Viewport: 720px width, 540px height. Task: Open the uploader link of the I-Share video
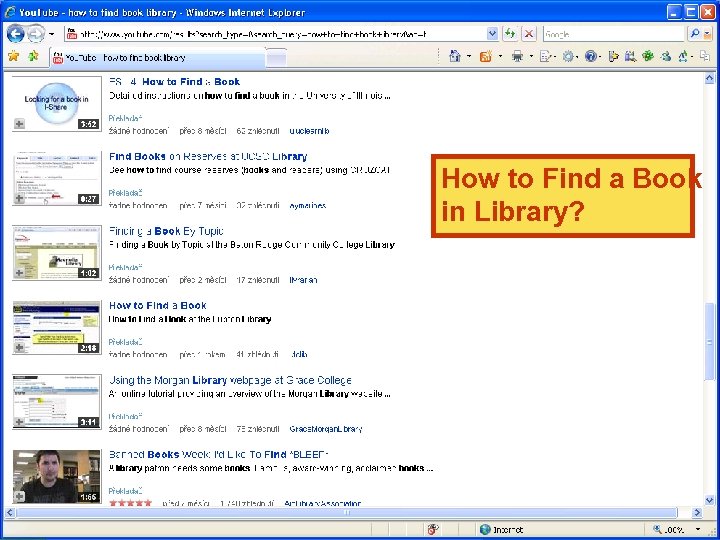pos(309,131)
